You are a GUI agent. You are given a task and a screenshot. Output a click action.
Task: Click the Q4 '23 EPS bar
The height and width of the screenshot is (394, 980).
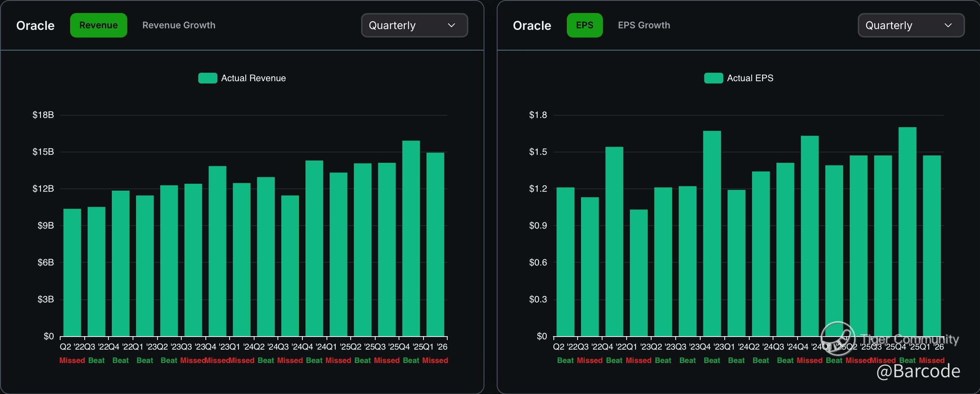[x=712, y=234]
